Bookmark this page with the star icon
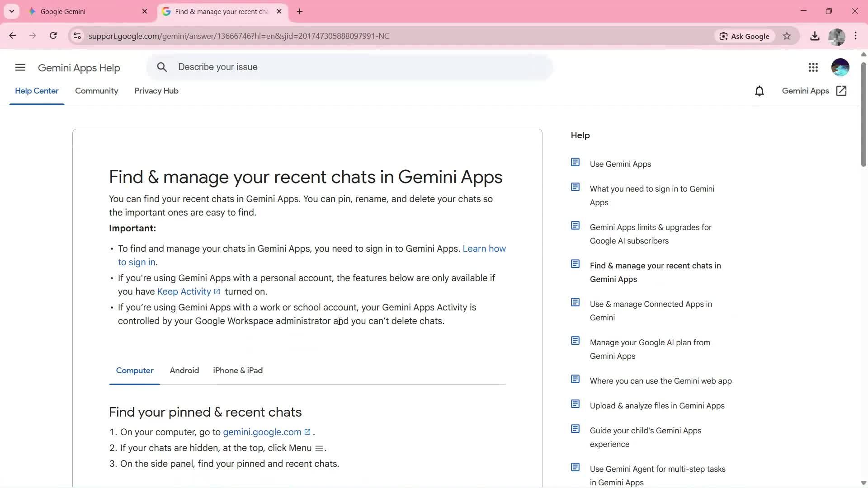 click(787, 36)
